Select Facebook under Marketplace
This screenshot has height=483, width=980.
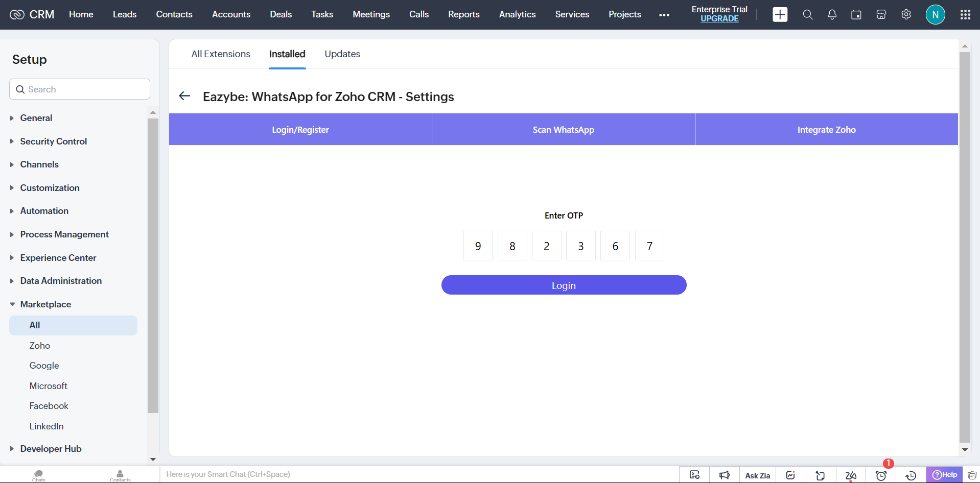pos(49,406)
